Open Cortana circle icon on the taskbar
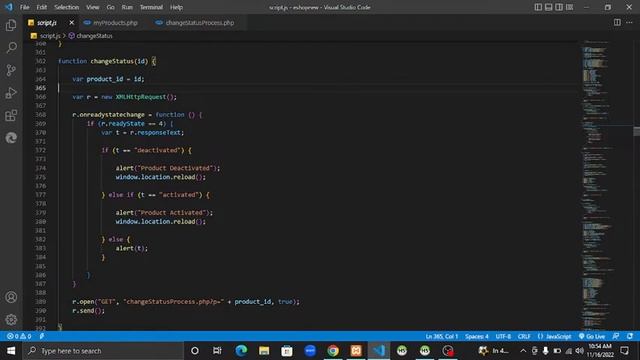 (195, 351)
